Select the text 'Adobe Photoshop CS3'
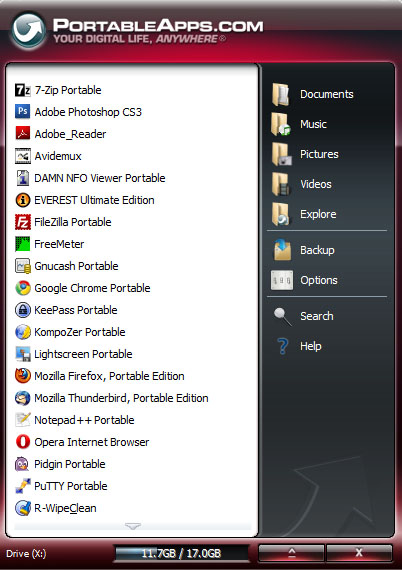This screenshot has width=402, height=570. 88,112
